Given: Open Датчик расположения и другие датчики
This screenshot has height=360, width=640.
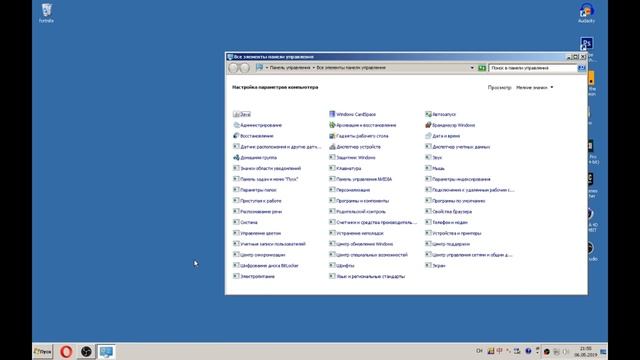Looking at the screenshot, I should (277, 147).
